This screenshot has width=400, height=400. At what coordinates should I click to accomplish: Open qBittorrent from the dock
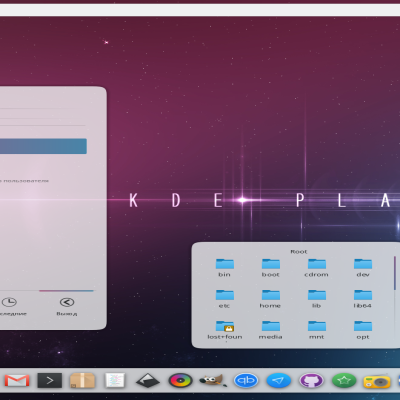pyautogui.click(x=246, y=380)
